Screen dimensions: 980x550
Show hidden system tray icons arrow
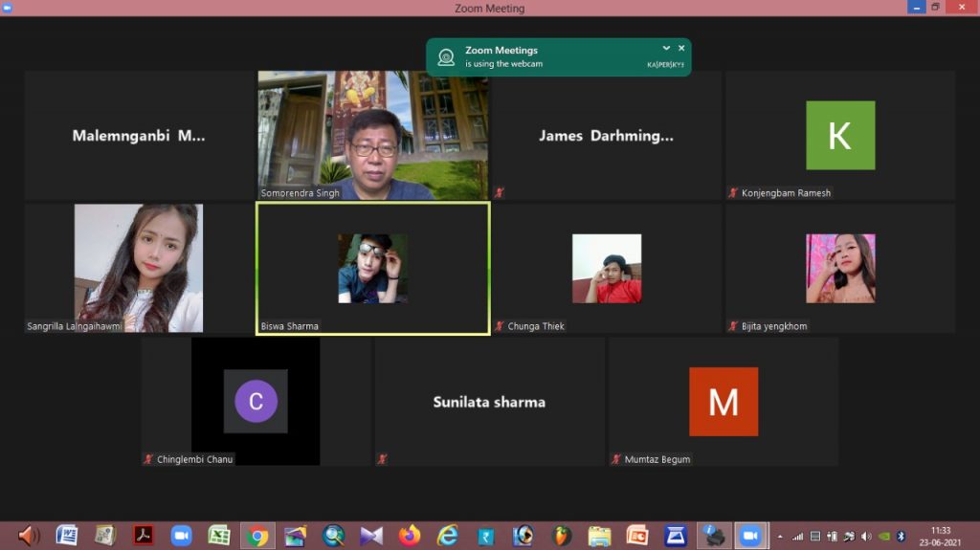coord(780,537)
